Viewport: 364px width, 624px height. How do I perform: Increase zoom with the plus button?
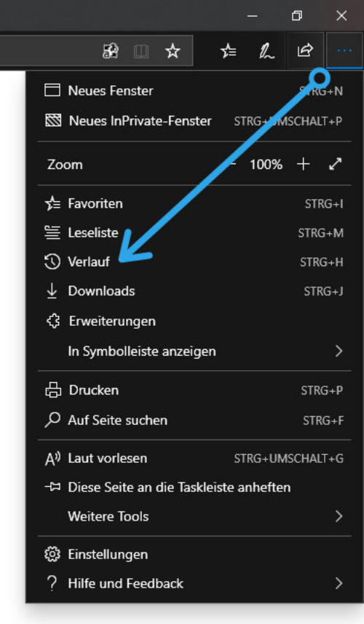[x=303, y=164]
